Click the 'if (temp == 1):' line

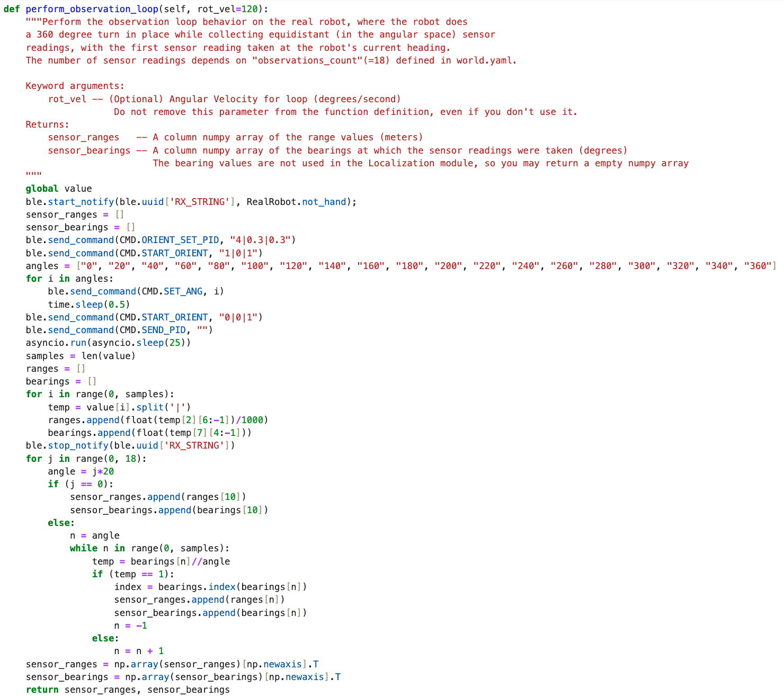point(133,574)
